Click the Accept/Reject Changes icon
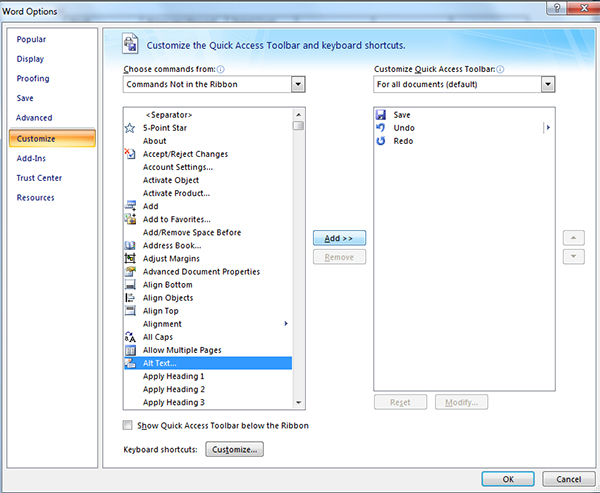The height and width of the screenshot is (493, 600). 129,154
